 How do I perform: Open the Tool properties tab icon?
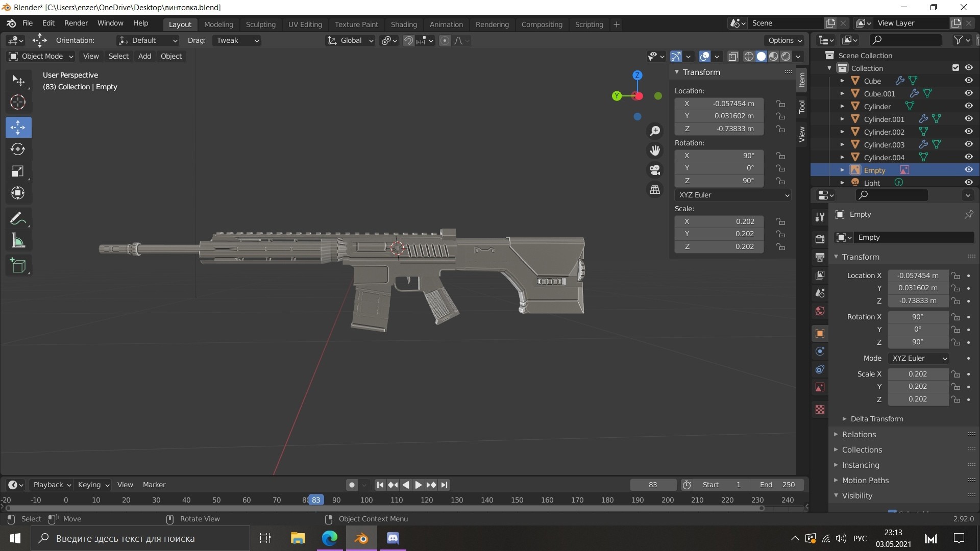(820, 217)
